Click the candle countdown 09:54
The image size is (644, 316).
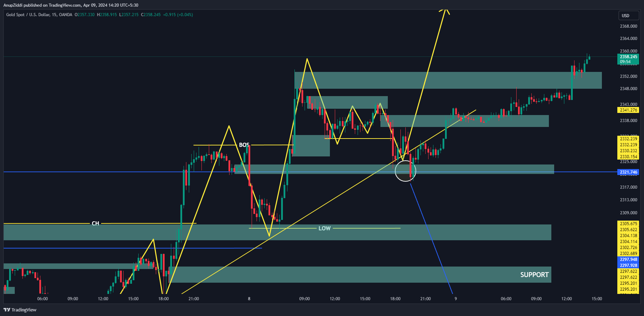(625, 62)
